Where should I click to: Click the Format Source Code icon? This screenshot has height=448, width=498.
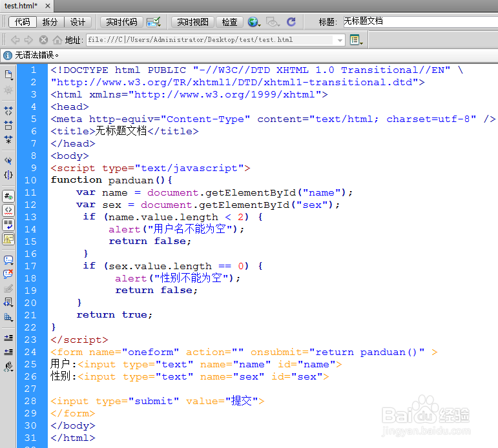[x=8, y=367]
